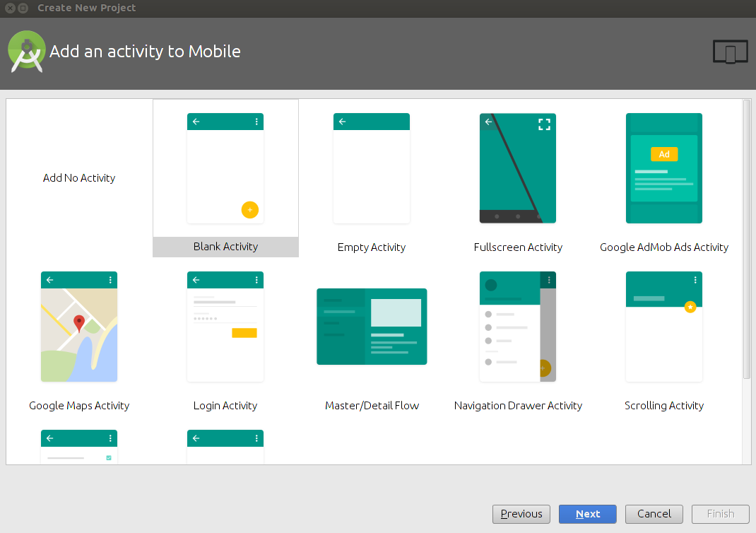Select the Google AdMob Ads Activity preview
Image resolution: width=756 pixels, height=533 pixels.
[x=664, y=168]
